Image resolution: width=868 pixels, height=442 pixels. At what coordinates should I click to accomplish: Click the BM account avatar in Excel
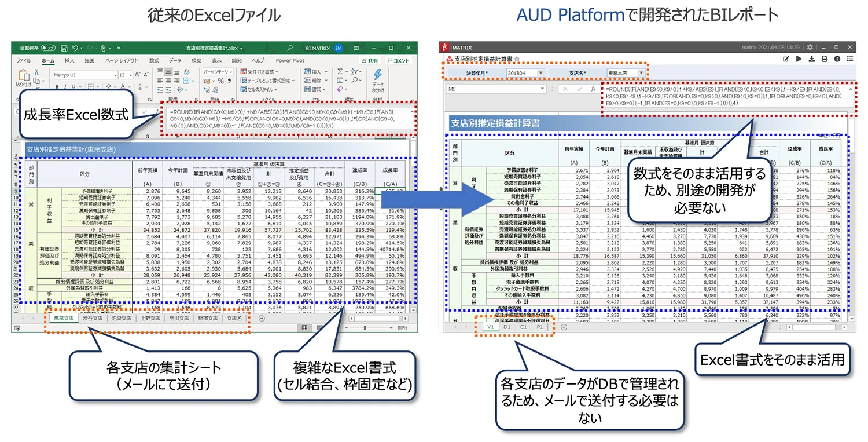339,48
